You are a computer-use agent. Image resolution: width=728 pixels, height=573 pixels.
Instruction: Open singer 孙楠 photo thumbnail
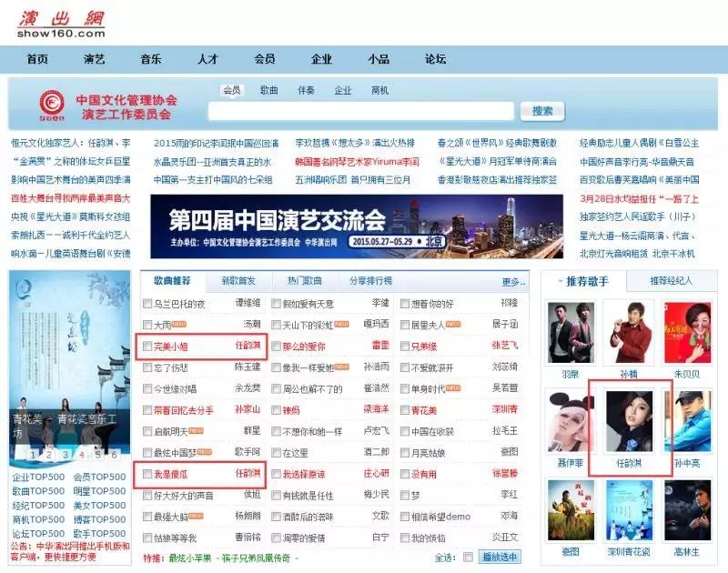pyautogui.click(x=629, y=333)
